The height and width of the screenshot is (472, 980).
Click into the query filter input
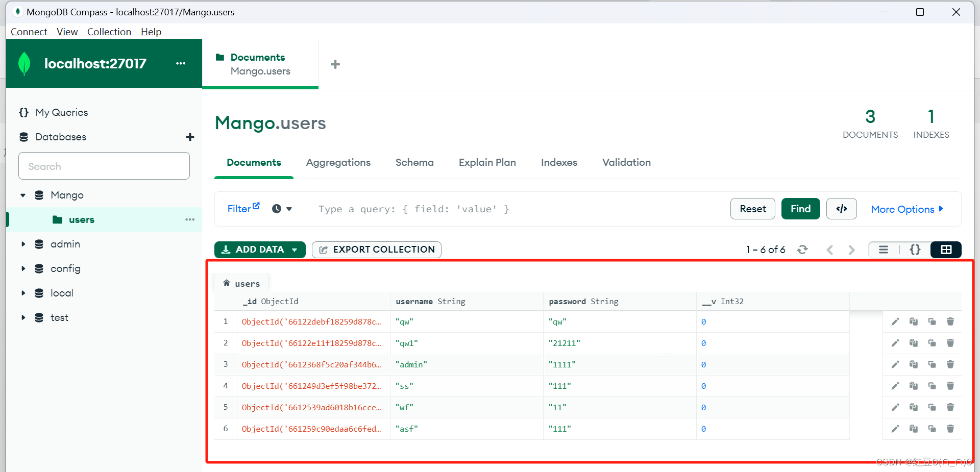click(x=518, y=209)
